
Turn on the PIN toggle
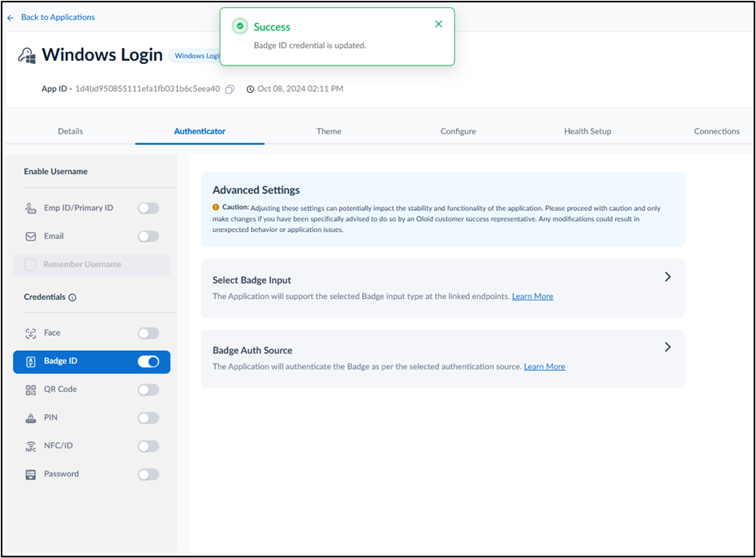[x=149, y=418]
